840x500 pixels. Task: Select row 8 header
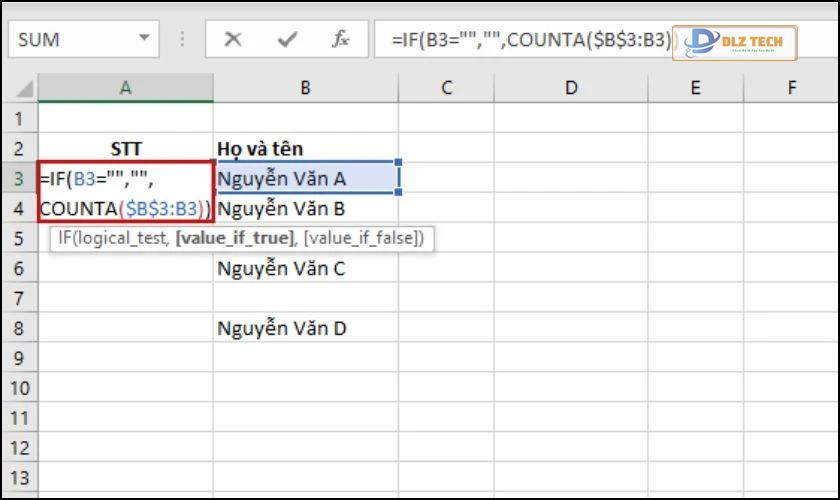coord(19,328)
